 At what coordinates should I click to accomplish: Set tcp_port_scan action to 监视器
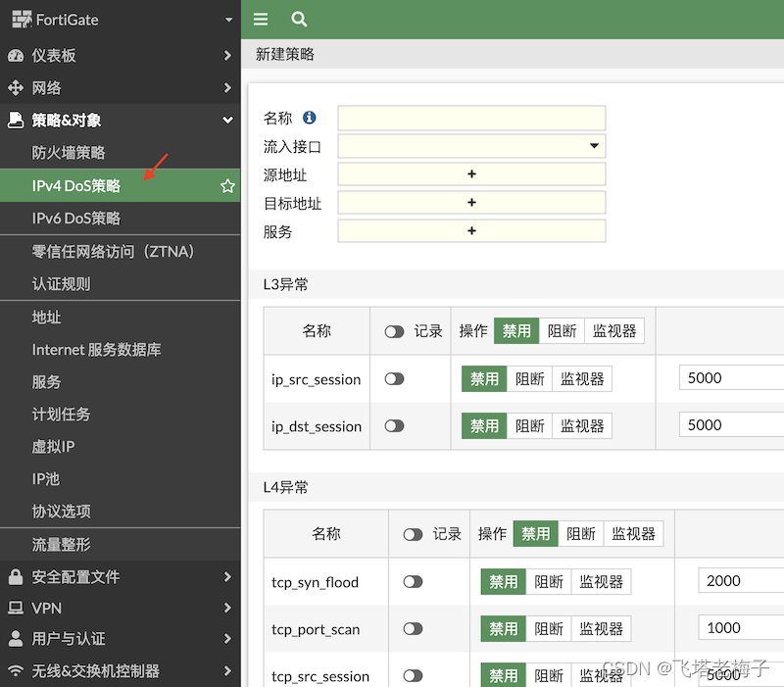[601, 628]
